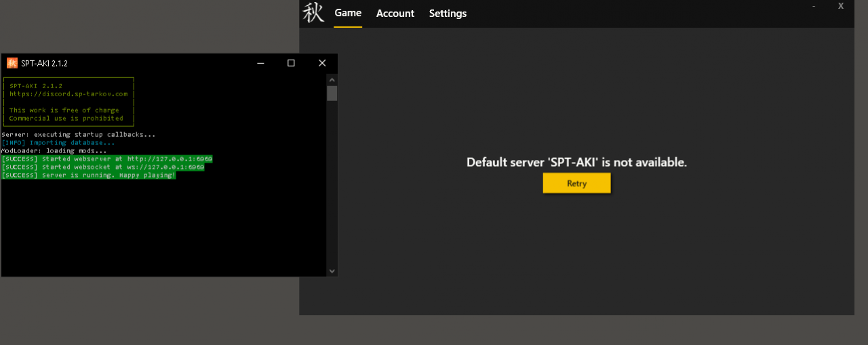Click the "Default server 'SPT-AKI' is not available" message
This screenshot has height=345, width=868.
coord(576,163)
